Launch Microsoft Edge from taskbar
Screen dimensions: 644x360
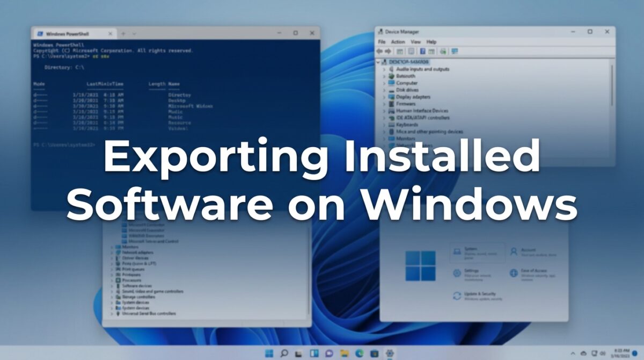coord(360,353)
